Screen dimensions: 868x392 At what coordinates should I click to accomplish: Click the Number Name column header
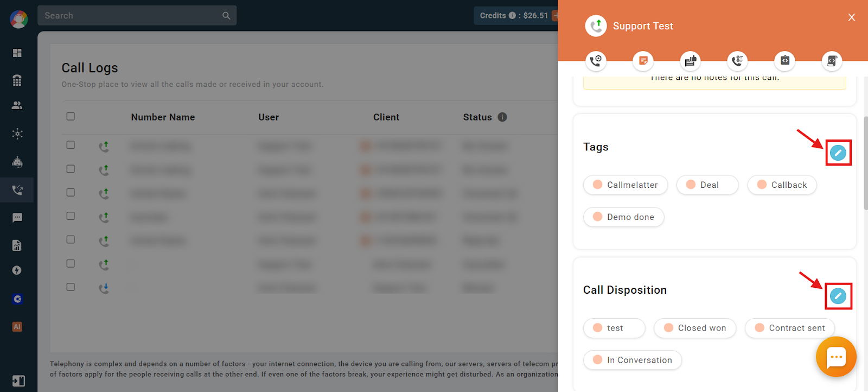point(163,117)
